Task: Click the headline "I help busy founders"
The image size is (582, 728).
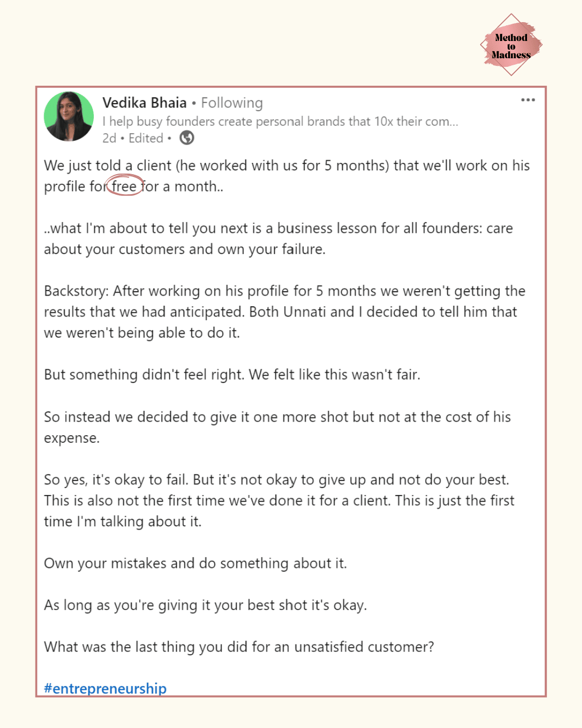Action: 280,121
